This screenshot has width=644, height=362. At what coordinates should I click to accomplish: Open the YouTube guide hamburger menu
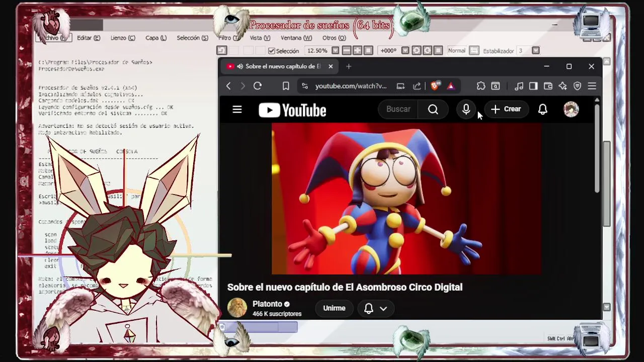(x=237, y=109)
